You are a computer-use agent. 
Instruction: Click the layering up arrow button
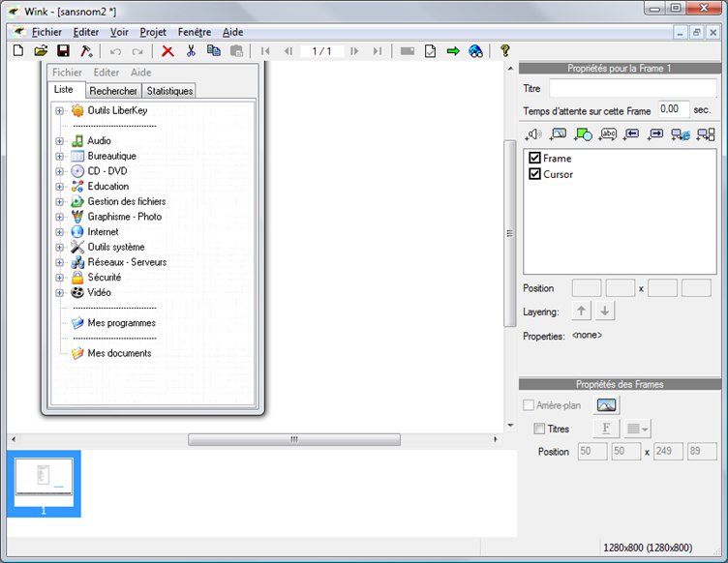tap(581, 311)
